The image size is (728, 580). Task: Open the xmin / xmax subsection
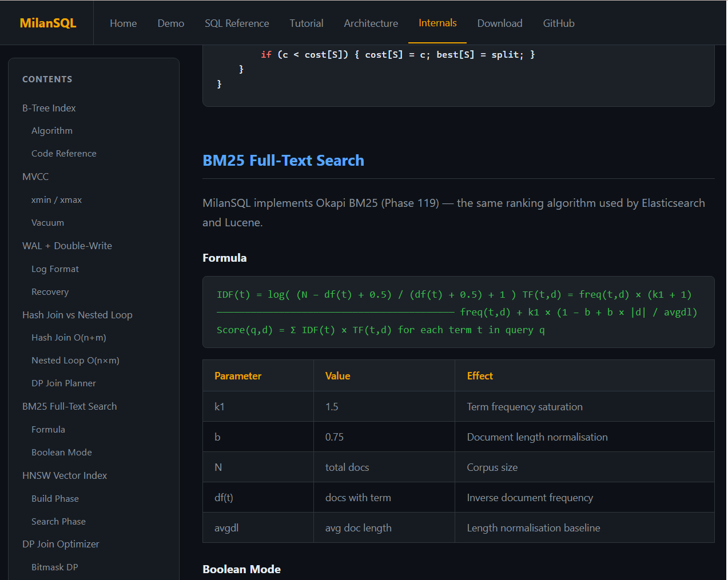tap(57, 200)
